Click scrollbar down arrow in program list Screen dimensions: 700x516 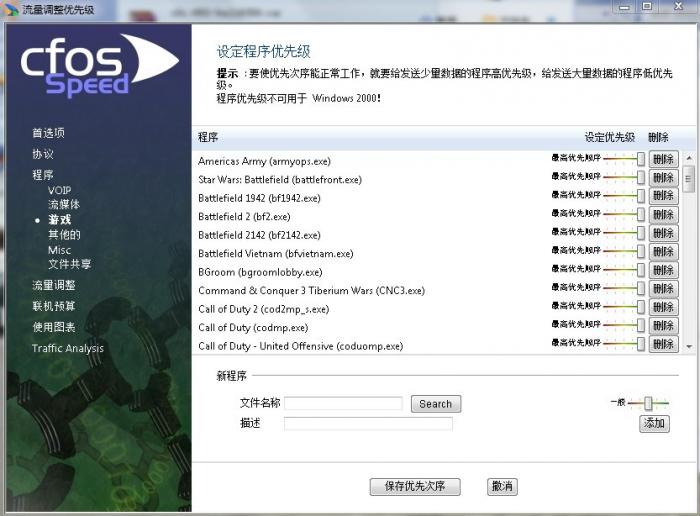[689, 347]
